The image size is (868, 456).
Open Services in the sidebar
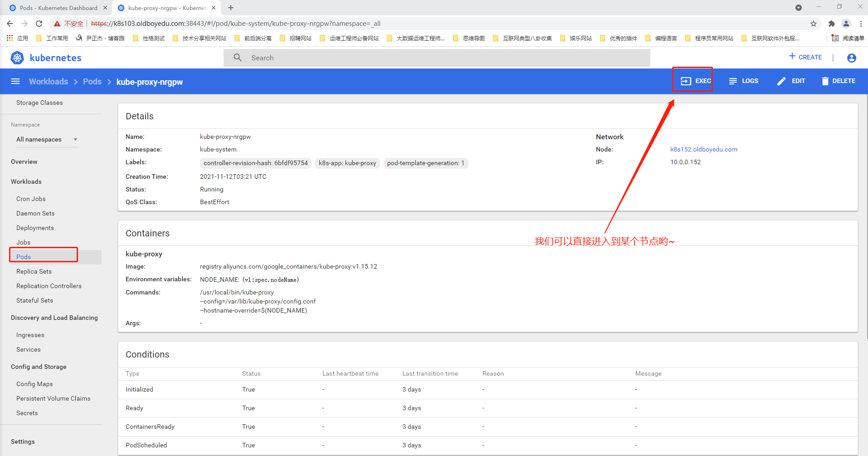coord(28,349)
